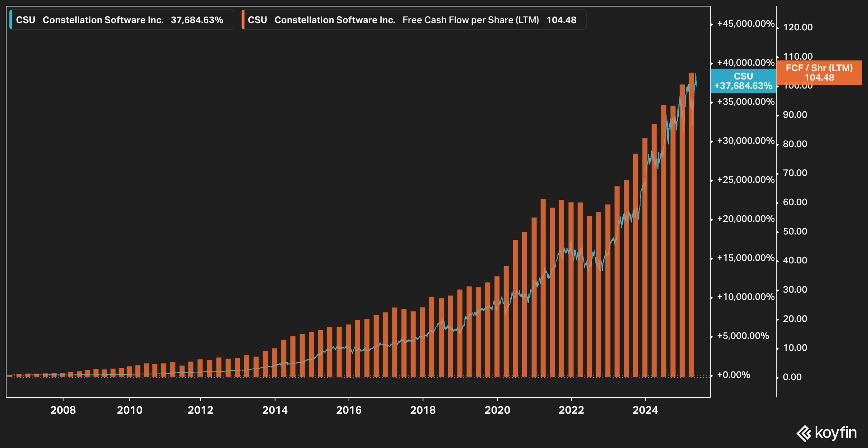Screen dimensions: 868x448
Task: Click the +0.00% baseline axis label
Action: [x=733, y=375]
